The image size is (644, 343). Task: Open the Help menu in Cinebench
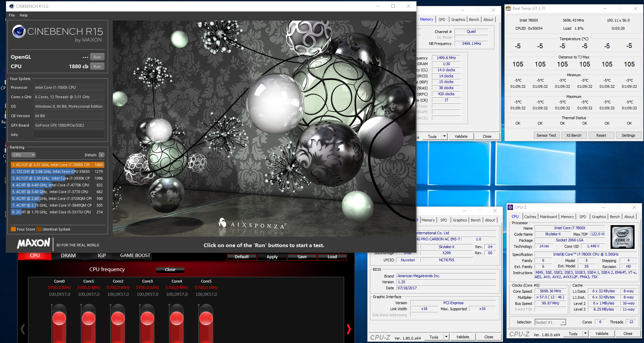click(23, 15)
